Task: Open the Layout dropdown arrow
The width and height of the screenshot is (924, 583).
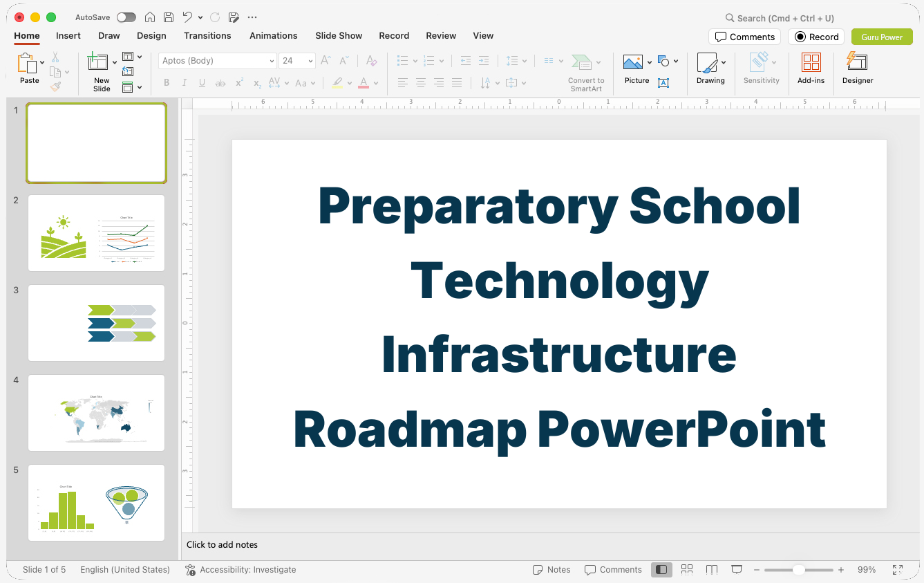Action: point(140,57)
